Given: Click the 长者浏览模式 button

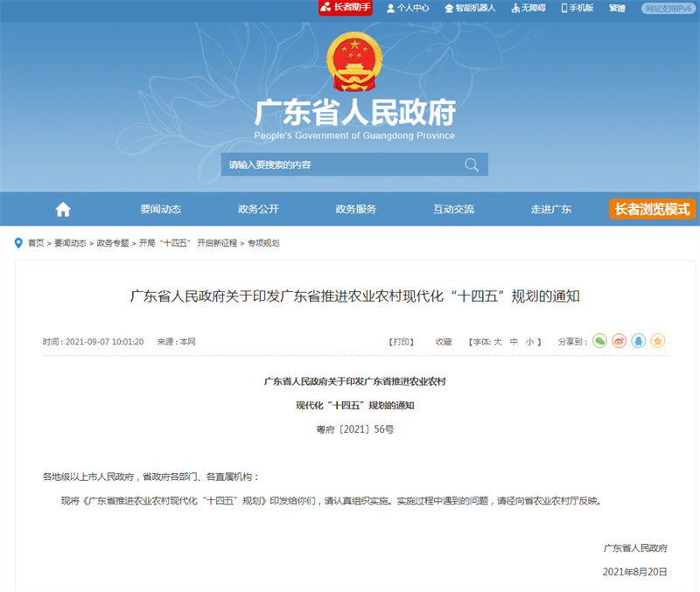Looking at the screenshot, I should click(x=652, y=210).
